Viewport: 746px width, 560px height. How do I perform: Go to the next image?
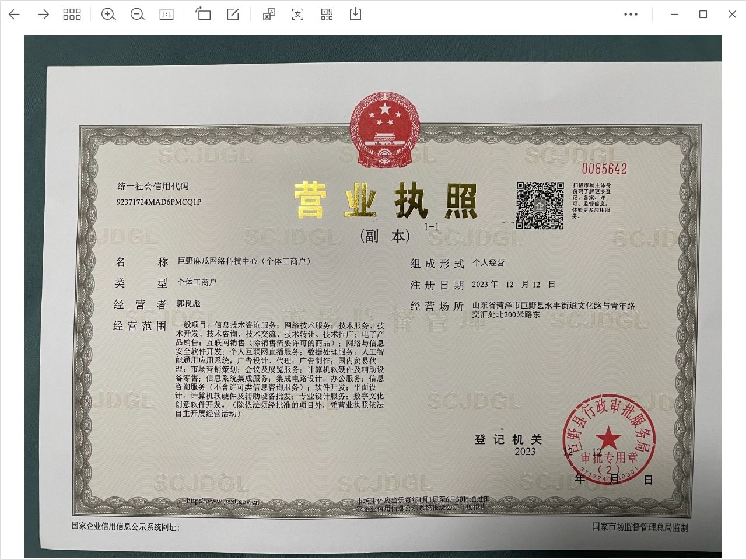point(43,15)
